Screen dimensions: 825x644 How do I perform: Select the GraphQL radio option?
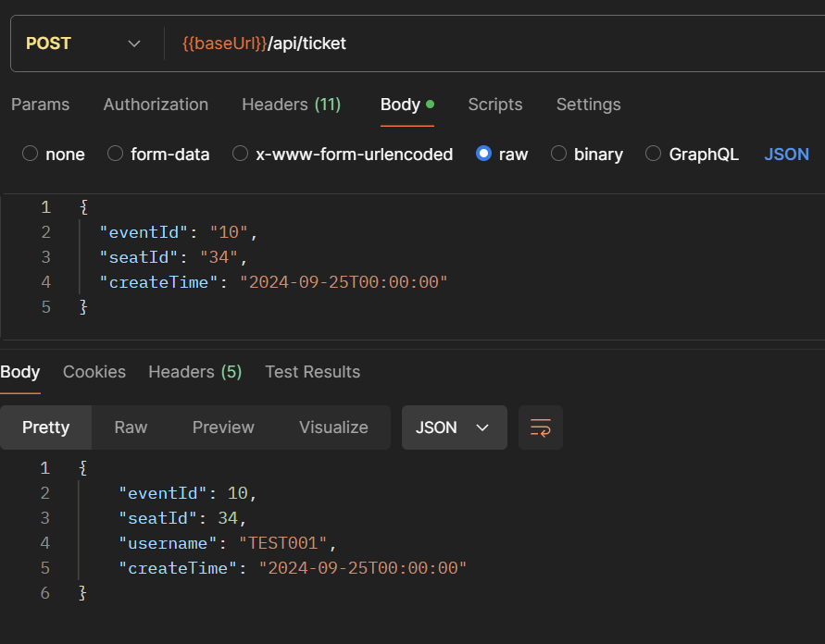(x=654, y=155)
